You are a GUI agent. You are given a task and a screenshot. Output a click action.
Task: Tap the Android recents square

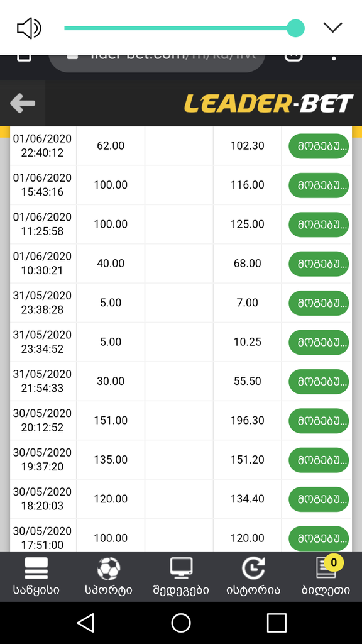[x=277, y=623]
